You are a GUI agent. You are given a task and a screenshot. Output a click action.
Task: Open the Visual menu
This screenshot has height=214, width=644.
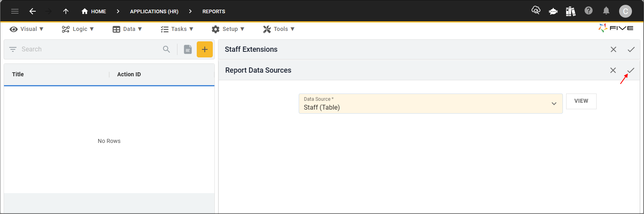click(26, 29)
